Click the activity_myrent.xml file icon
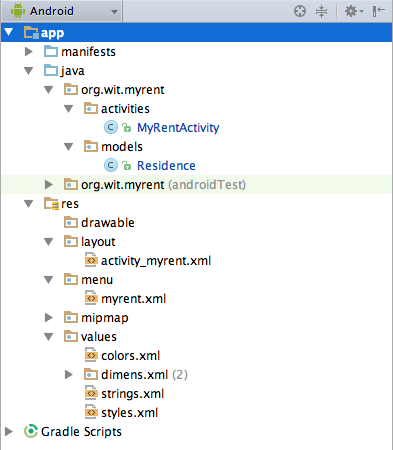 tap(91, 260)
